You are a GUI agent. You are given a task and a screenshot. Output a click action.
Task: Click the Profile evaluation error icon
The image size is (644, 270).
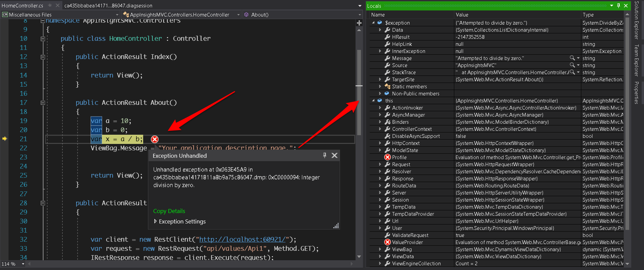pos(388,157)
